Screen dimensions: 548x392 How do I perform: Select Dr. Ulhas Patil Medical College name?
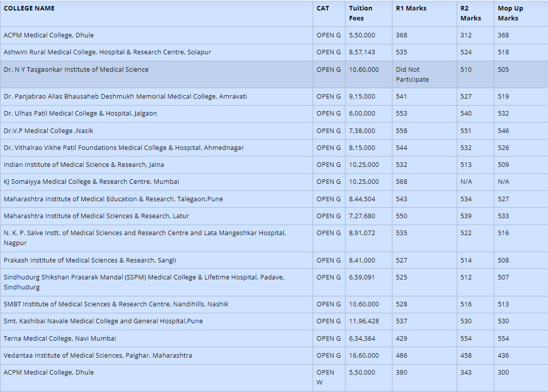[80, 114]
